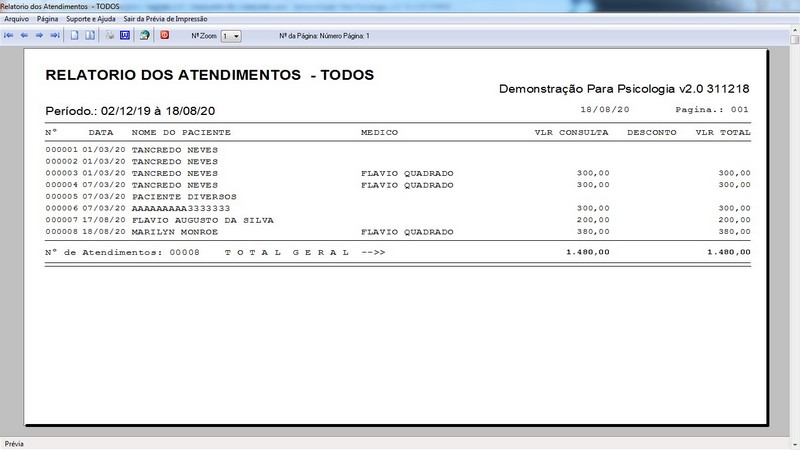Click the 'Pagina.: 001' text
The height and width of the screenshot is (450, 800).
tap(712, 110)
